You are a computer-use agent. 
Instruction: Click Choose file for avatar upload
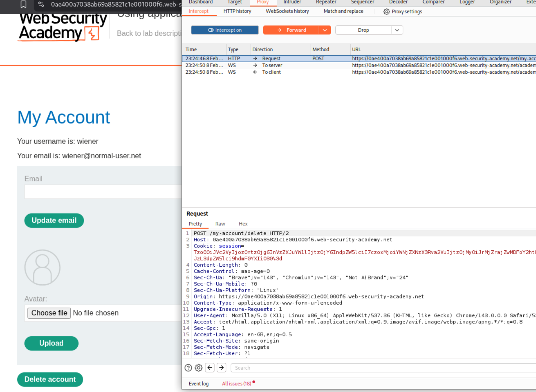[49, 313]
